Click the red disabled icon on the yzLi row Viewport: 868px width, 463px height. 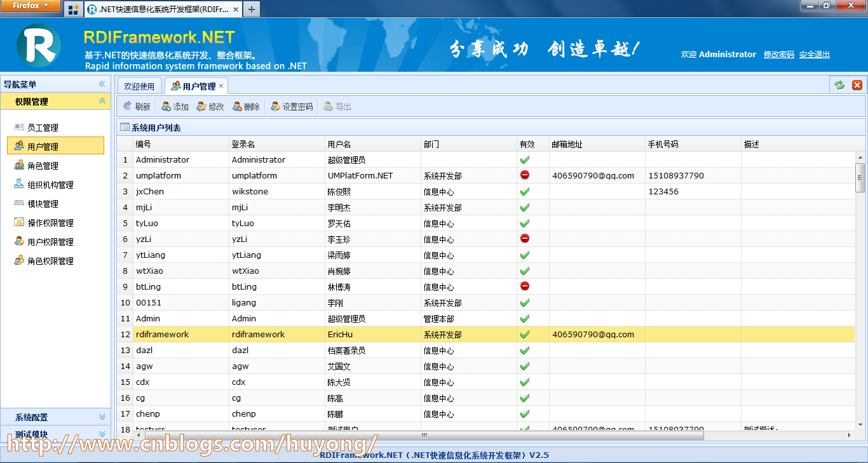tap(525, 239)
